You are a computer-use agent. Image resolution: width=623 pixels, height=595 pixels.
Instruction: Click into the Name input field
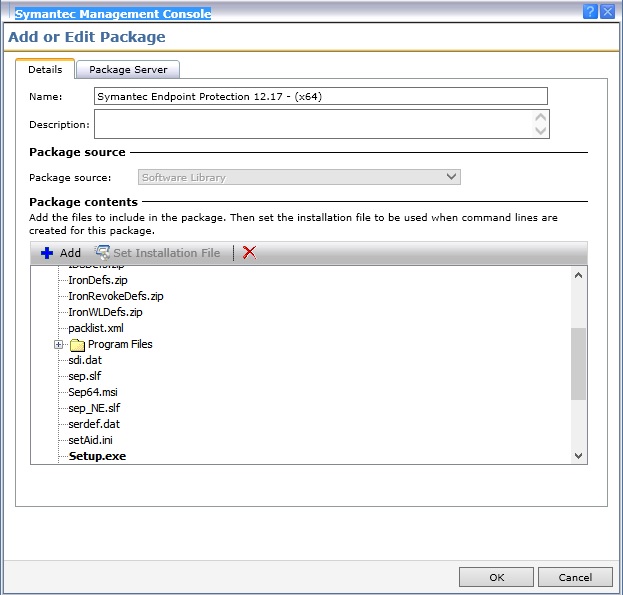click(321, 97)
